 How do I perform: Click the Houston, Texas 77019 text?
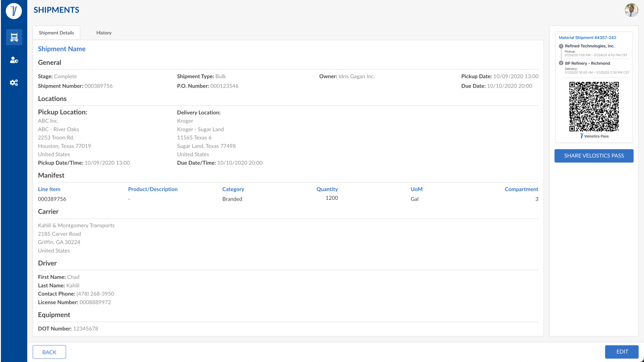pyautogui.click(x=64, y=146)
